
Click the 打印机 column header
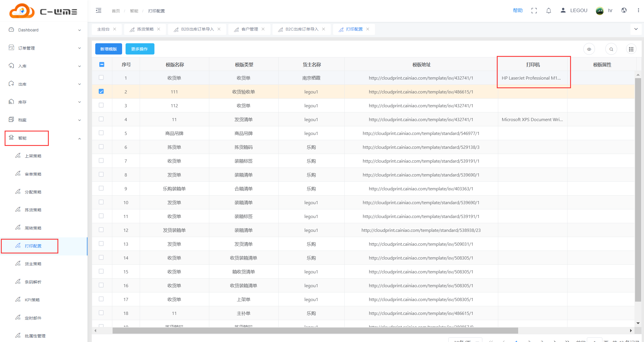[x=533, y=65]
